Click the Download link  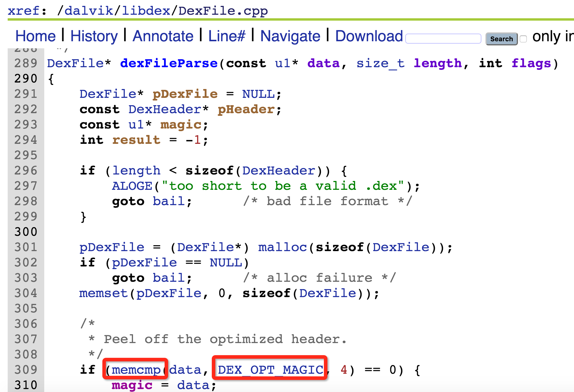369,36
